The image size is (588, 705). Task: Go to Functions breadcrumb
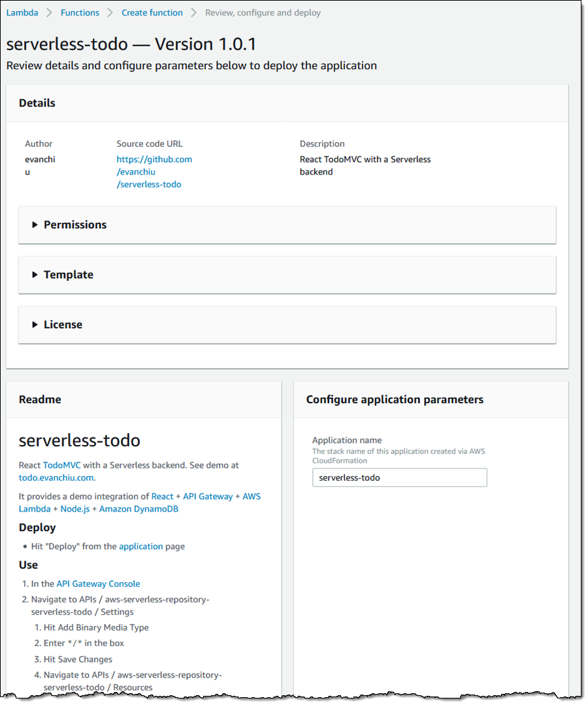click(80, 12)
